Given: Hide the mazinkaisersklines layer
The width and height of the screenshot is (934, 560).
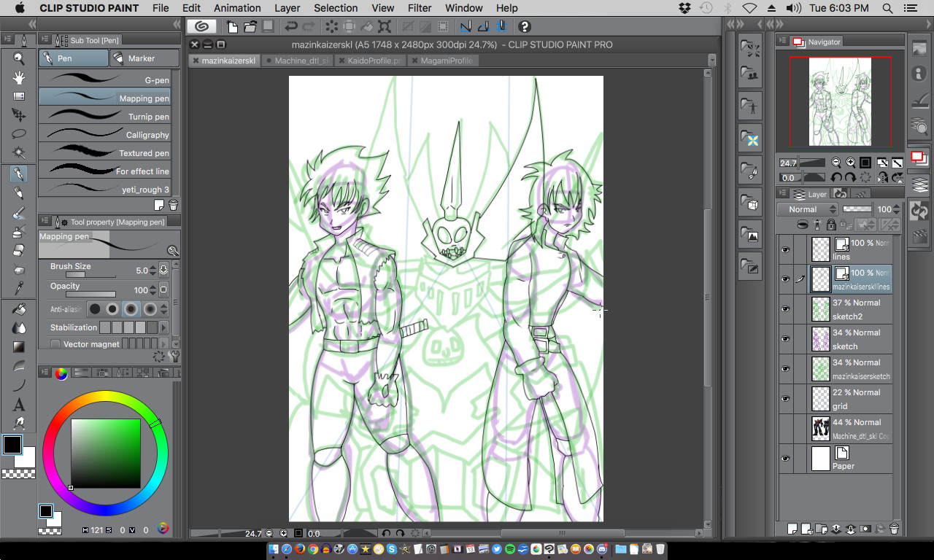Looking at the screenshot, I should click(786, 279).
